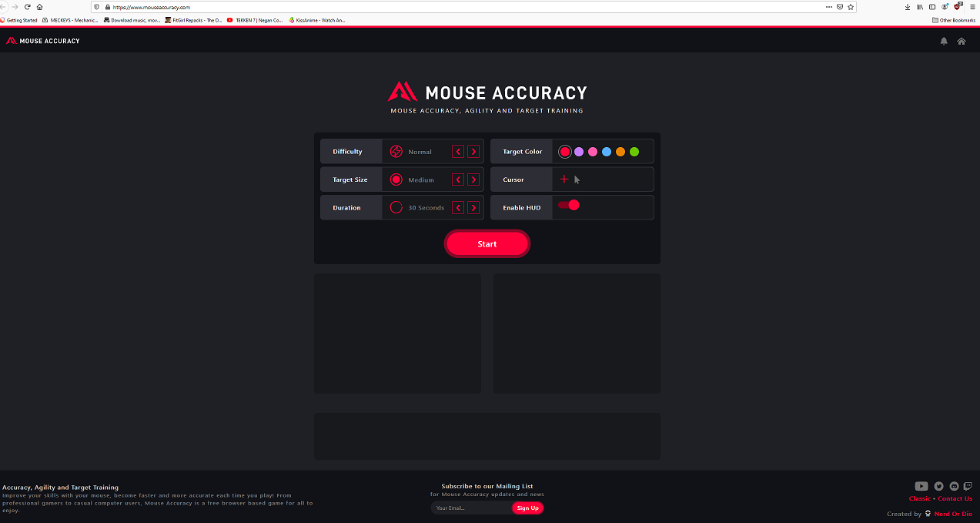Click the site padlock security icon
Screen dimensions: 980x523
[107, 7]
